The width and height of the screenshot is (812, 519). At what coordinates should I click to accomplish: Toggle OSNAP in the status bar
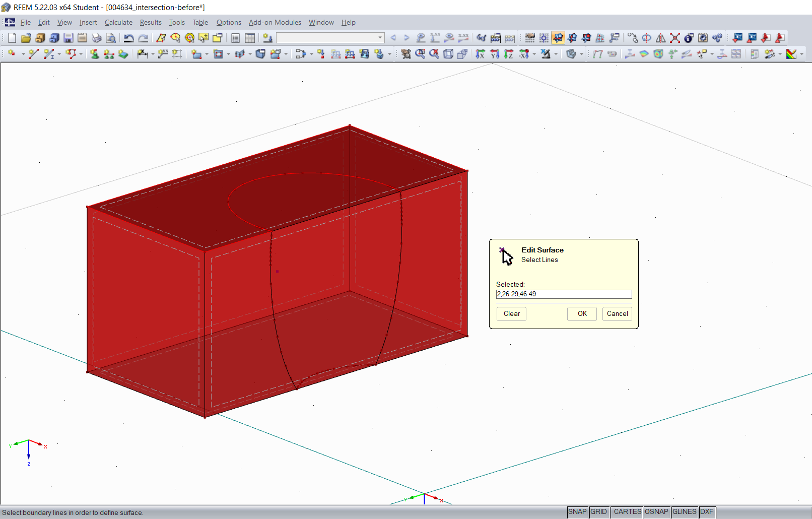tap(657, 512)
